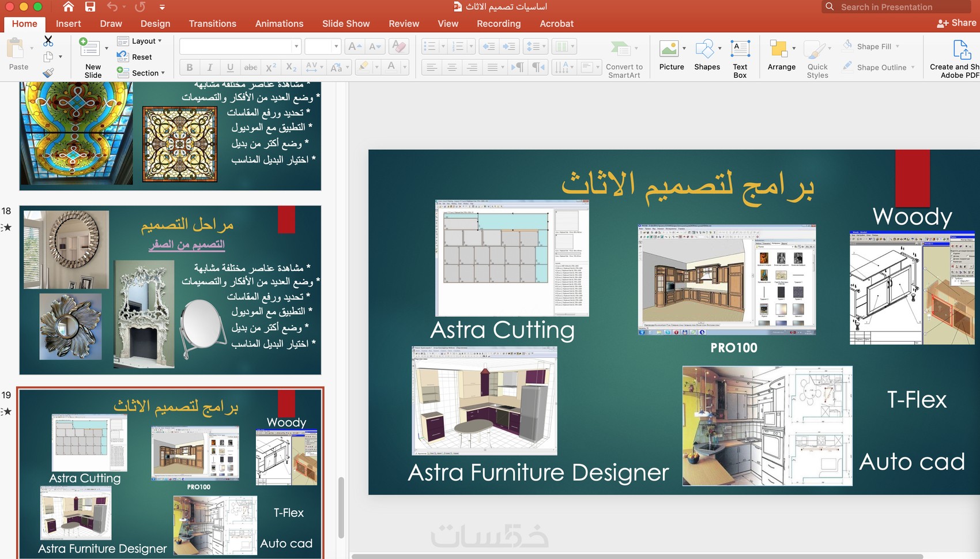Image resolution: width=980 pixels, height=559 pixels.
Task: Insert a Text Box
Action: click(740, 55)
